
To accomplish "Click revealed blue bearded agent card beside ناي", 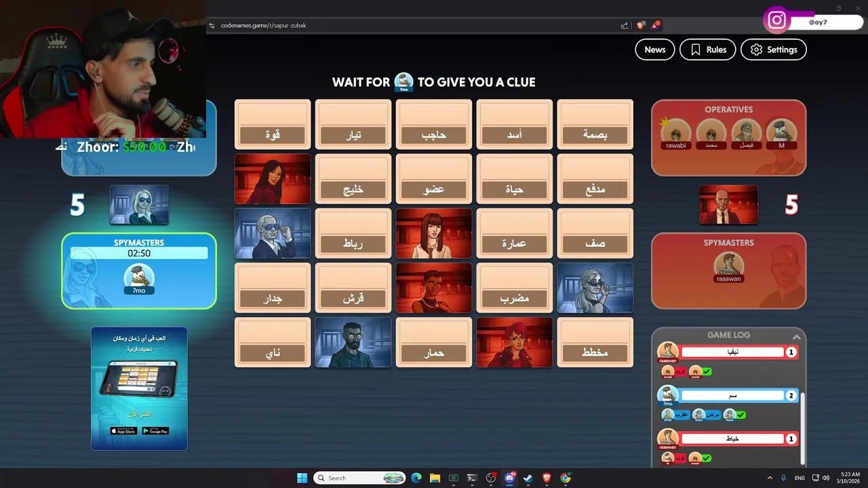I will [353, 342].
